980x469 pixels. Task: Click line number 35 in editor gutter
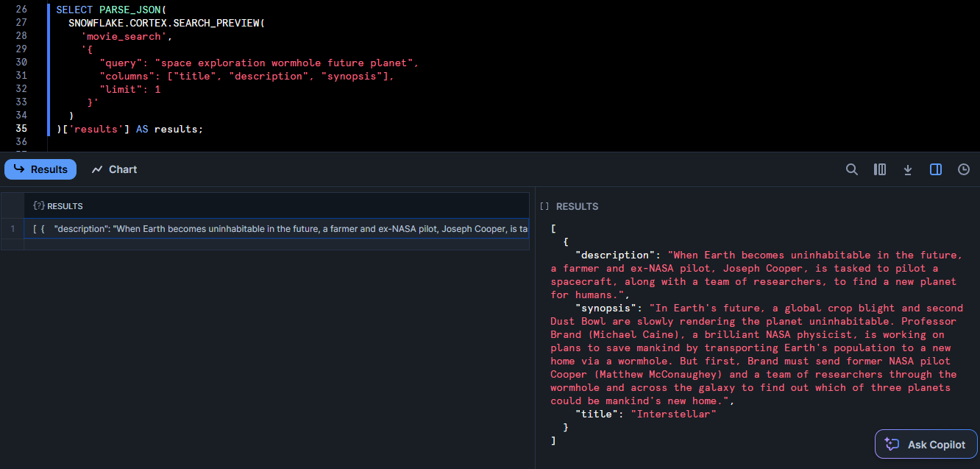(21, 129)
